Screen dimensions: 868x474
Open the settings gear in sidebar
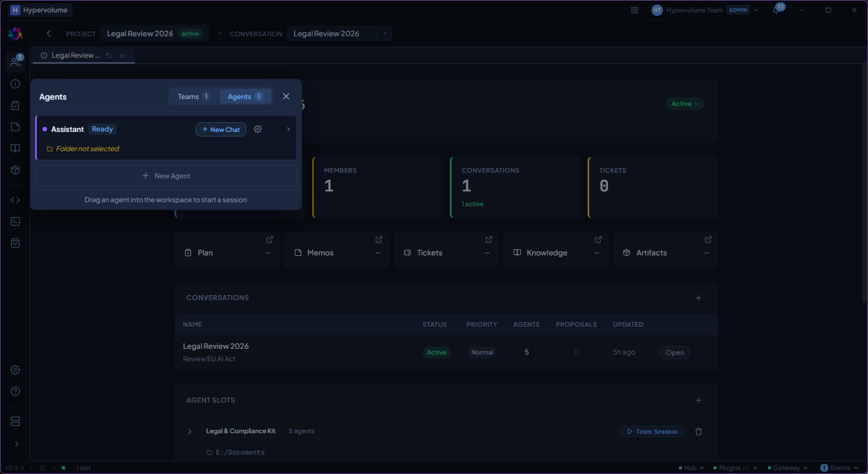(x=15, y=370)
